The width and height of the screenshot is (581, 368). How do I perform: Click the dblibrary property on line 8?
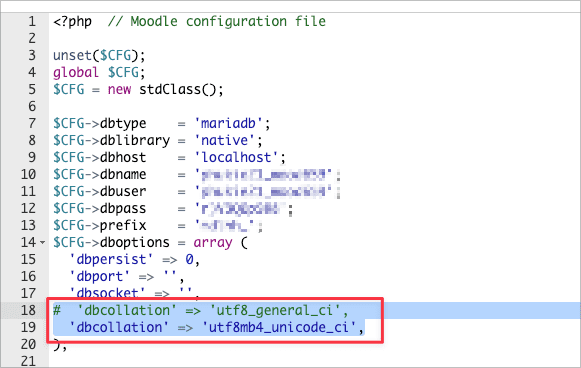click(135, 140)
